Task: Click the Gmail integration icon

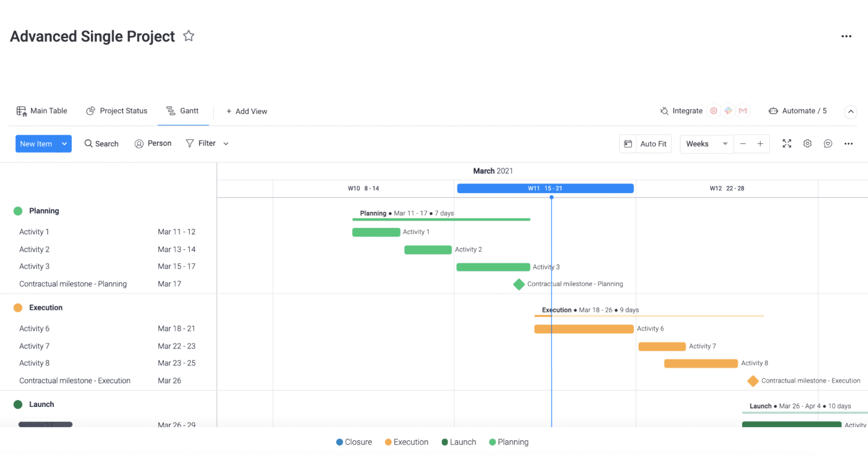Action: tap(743, 111)
